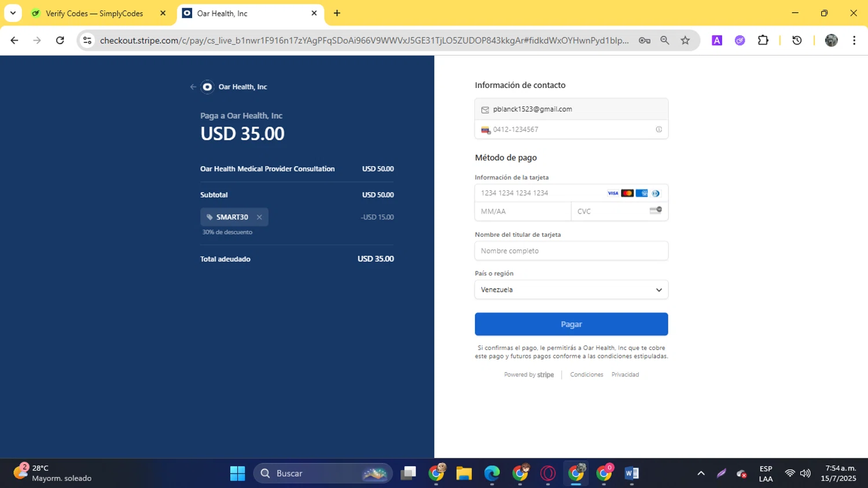This screenshot has width=868, height=488.
Task: Close the Verify Codes — SimplyCodes tab
Action: pos(163,13)
